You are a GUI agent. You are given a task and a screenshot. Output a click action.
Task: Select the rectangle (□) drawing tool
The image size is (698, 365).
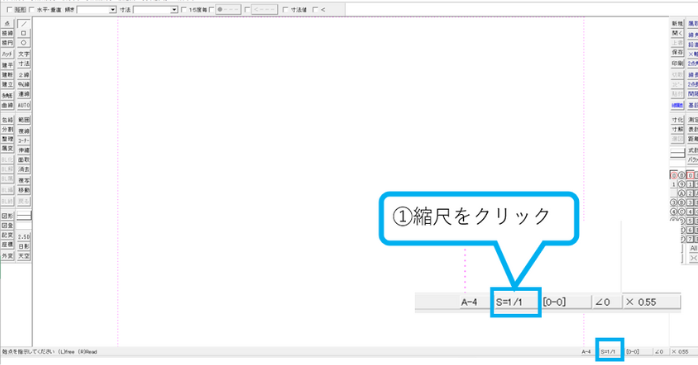click(x=24, y=33)
